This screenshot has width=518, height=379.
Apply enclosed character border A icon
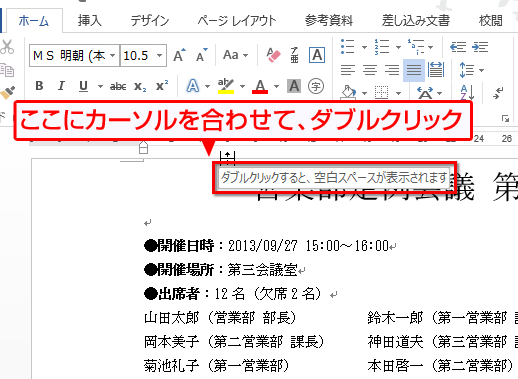coord(317,55)
